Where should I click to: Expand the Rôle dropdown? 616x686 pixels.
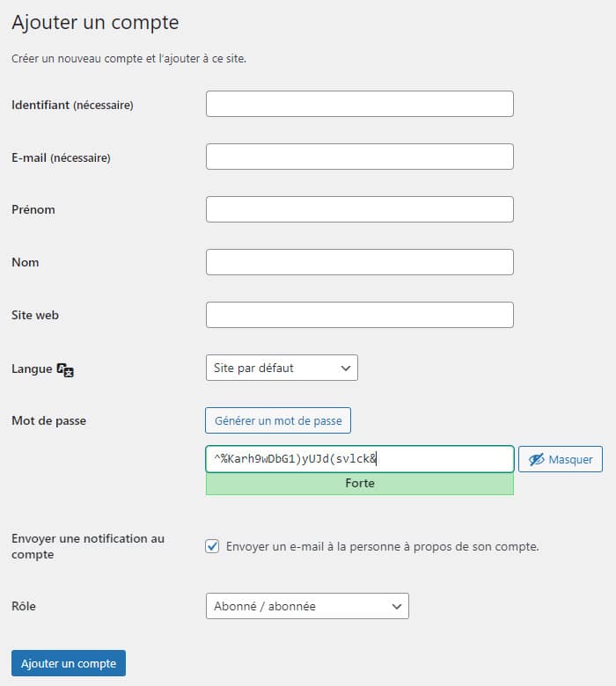[306, 606]
